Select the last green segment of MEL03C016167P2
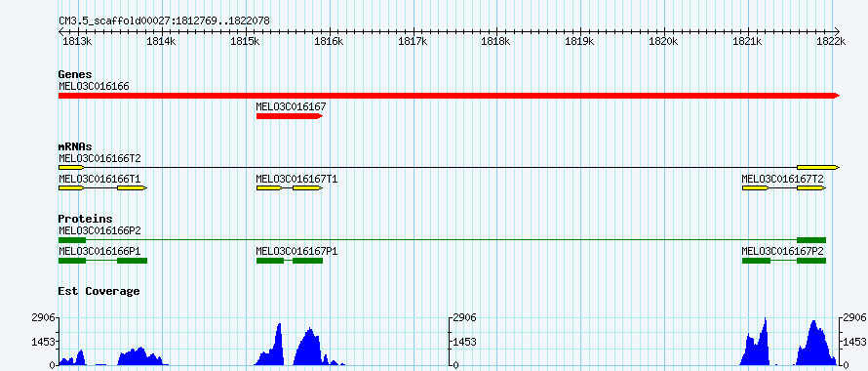 tap(811, 261)
